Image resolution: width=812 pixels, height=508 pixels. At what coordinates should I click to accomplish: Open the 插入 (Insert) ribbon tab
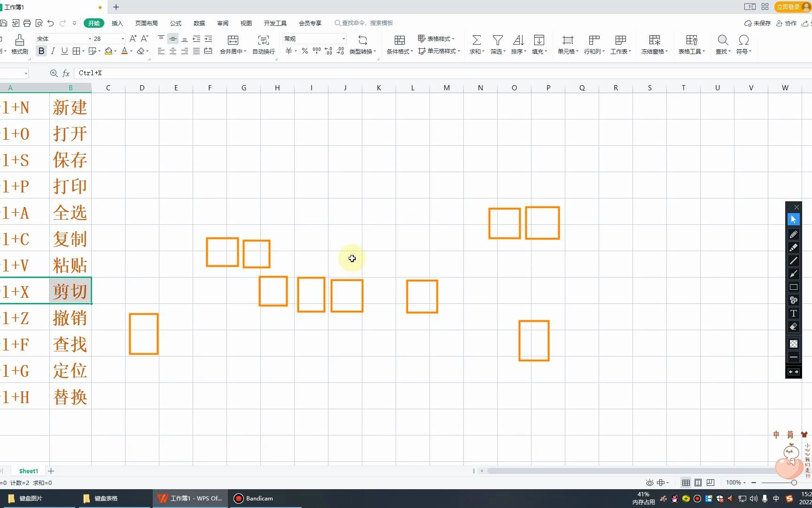tap(117, 23)
